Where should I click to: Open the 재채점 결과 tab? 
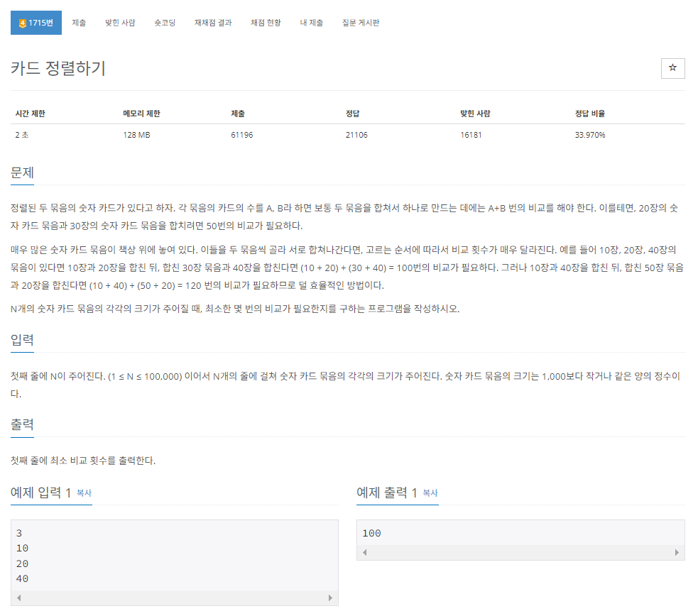(x=213, y=23)
